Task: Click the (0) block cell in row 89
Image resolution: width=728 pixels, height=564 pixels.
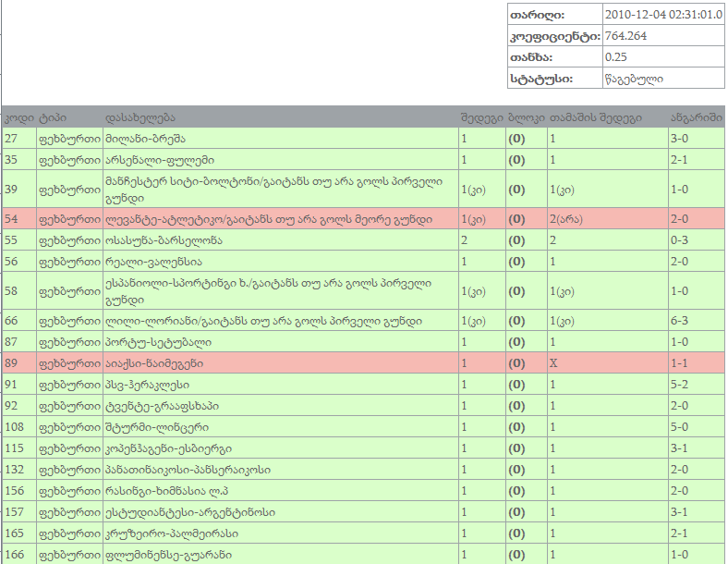Action: pos(516,363)
